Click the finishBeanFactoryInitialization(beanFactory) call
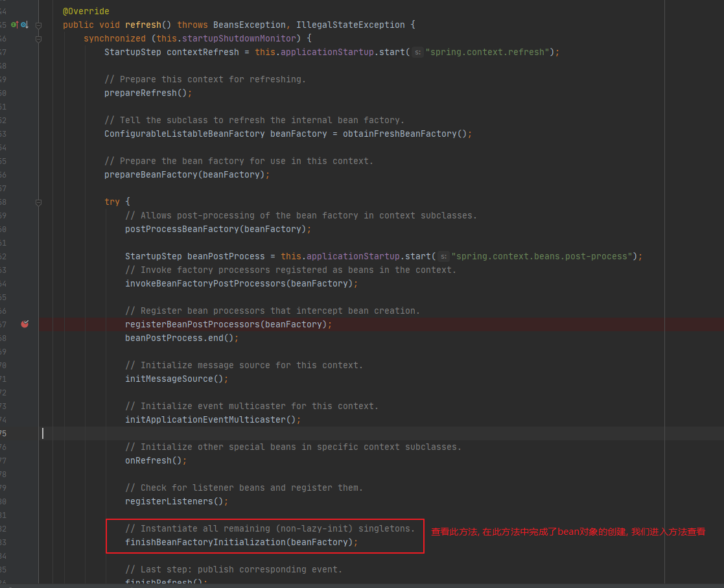This screenshot has height=588, width=724. [239, 542]
